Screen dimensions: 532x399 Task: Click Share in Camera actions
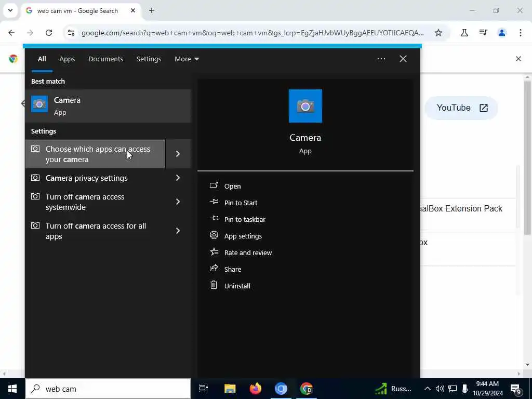click(232, 269)
